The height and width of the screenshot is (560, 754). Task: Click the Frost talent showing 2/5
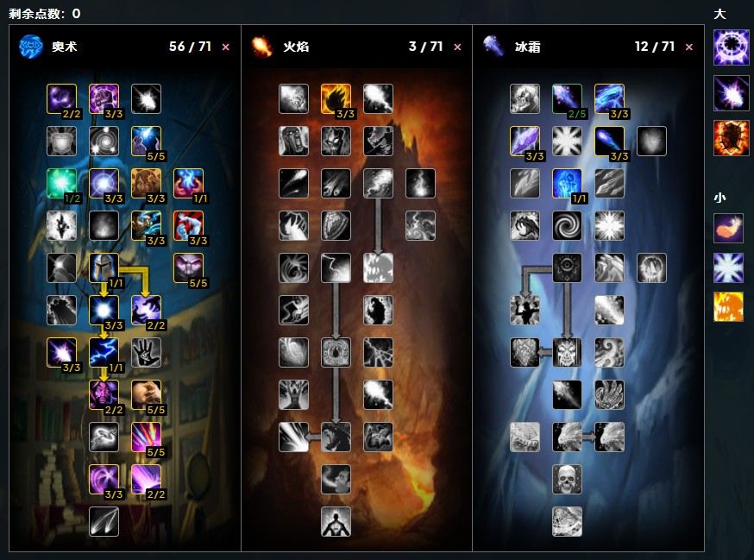click(x=567, y=98)
